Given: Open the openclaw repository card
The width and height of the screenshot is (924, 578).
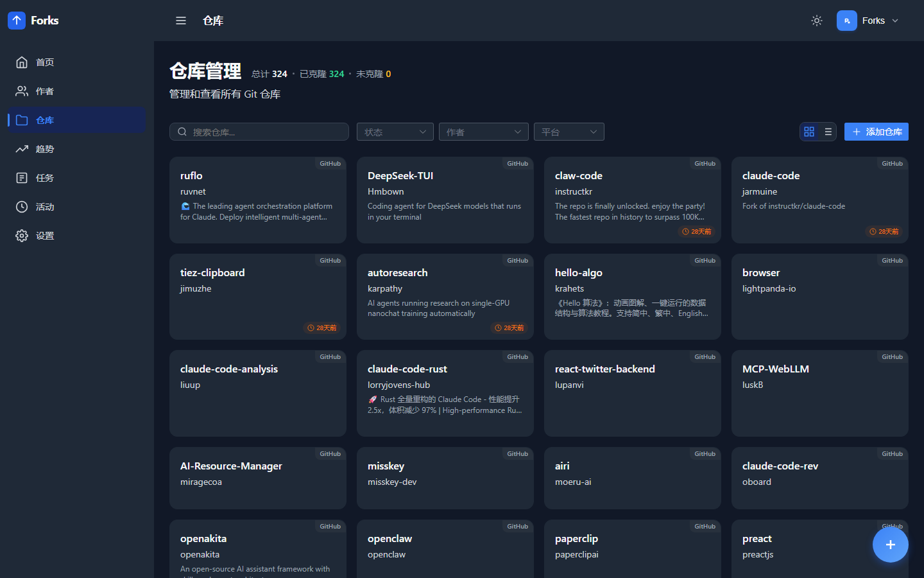Looking at the screenshot, I should click(x=445, y=549).
